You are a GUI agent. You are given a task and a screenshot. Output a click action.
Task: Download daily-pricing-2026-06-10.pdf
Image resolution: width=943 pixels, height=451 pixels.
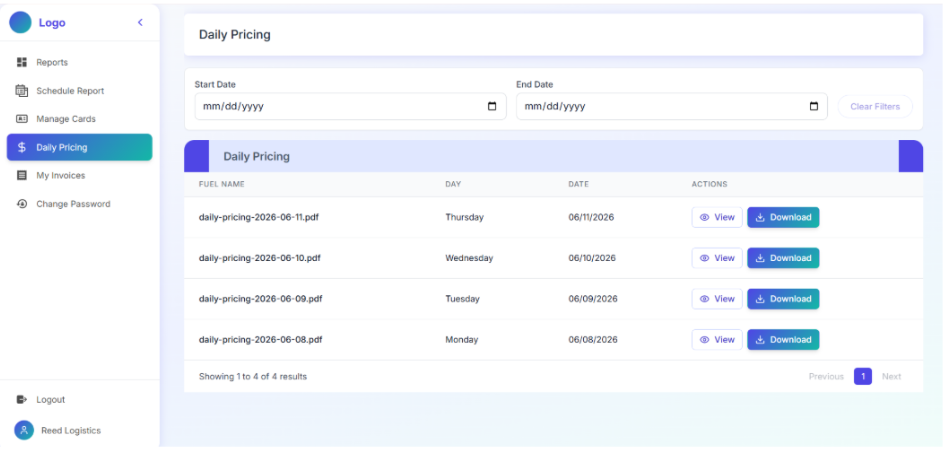[783, 258]
